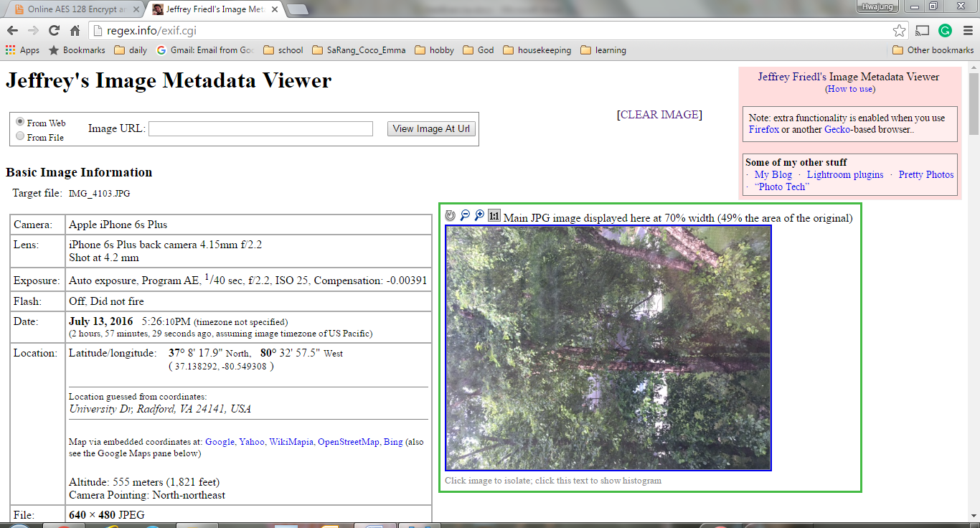Click the University Dr, Radford, VA address
Image resolution: width=980 pixels, height=528 pixels.
click(x=160, y=409)
